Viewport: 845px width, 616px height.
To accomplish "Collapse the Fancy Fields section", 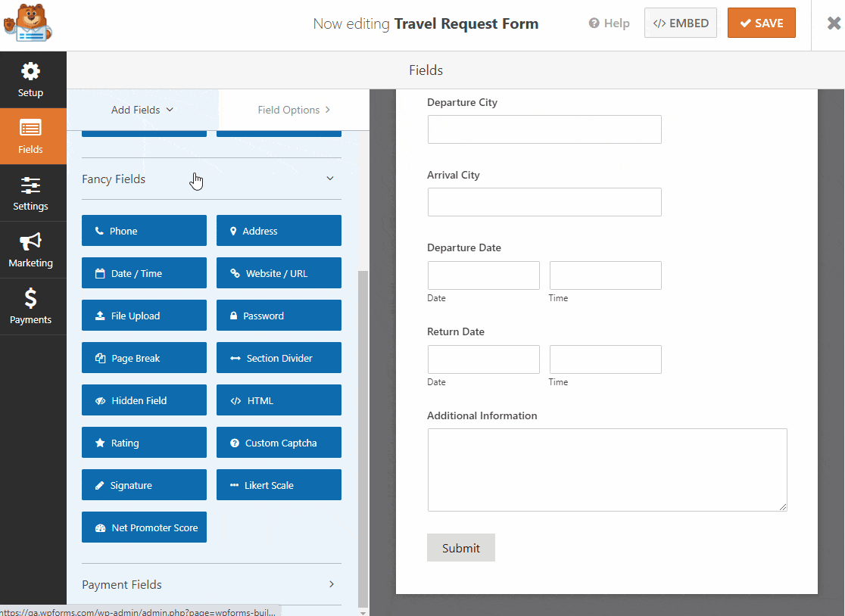I will click(330, 179).
